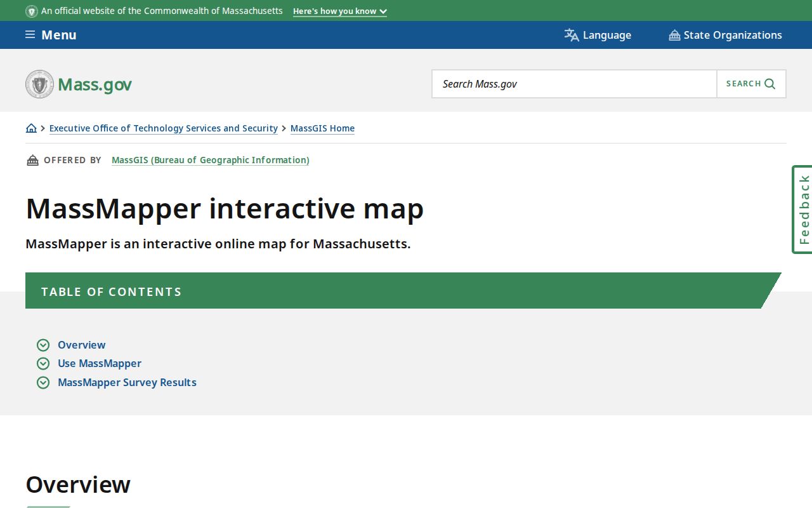Viewport: 812px width, 508px height.
Task: Click into the Search Mass.gov field
Action: tap(574, 84)
